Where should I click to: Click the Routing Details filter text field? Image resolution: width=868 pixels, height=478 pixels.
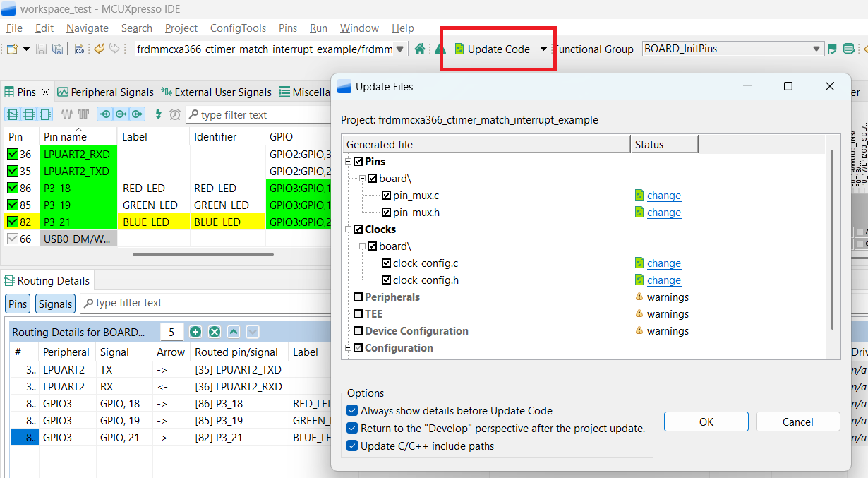(x=205, y=303)
